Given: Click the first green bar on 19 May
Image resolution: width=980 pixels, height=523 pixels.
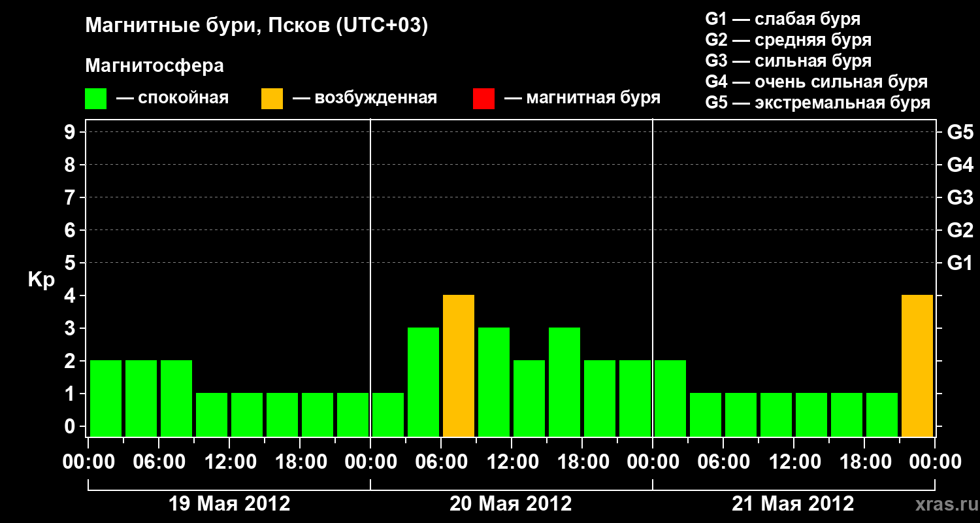Looking at the screenshot, I should coord(106,398).
